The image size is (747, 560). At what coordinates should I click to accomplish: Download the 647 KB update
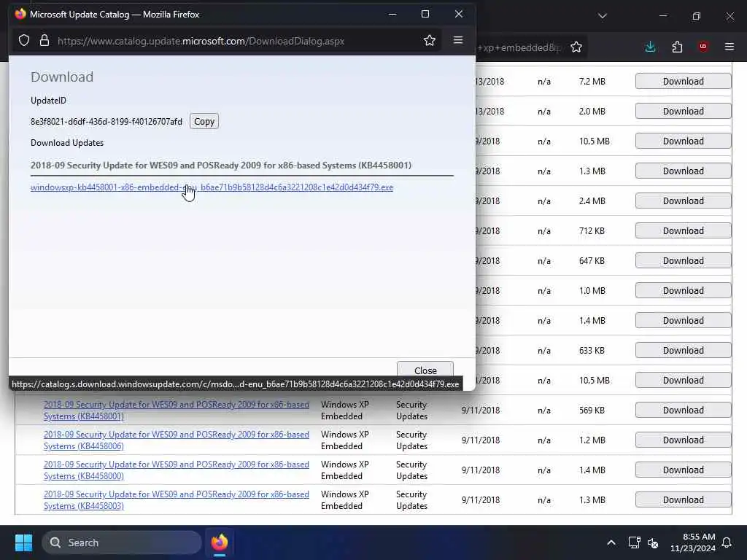point(683,260)
